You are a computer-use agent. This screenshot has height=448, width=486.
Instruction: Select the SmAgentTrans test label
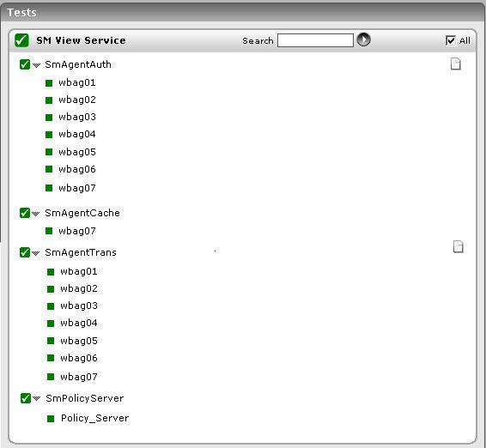coord(81,252)
